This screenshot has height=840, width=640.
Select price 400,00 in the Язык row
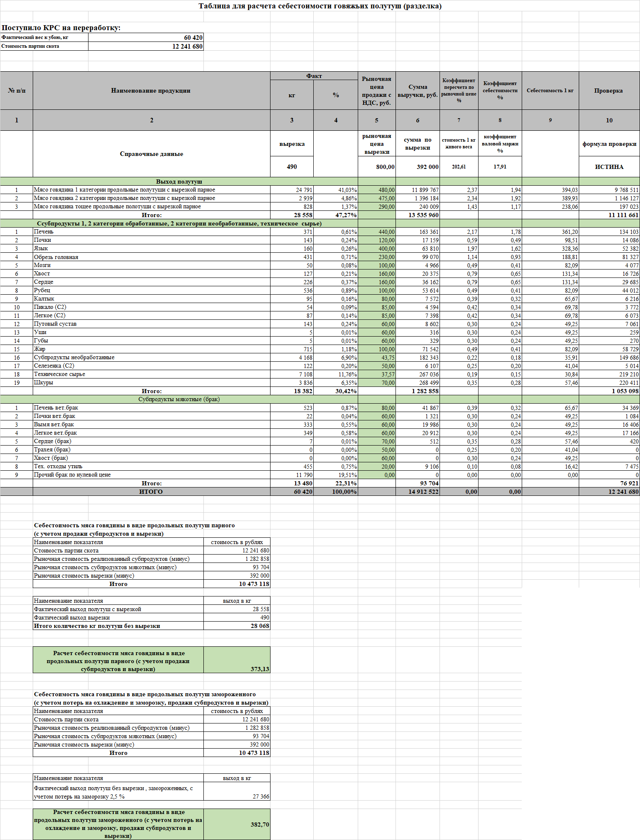tap(377, 249)
